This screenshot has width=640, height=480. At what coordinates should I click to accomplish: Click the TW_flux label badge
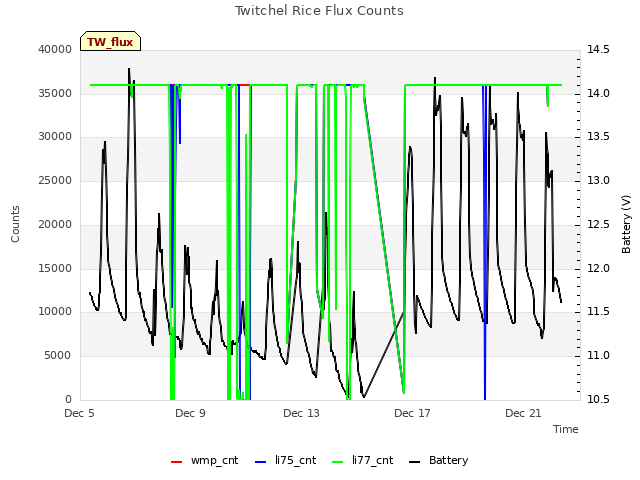110,41
